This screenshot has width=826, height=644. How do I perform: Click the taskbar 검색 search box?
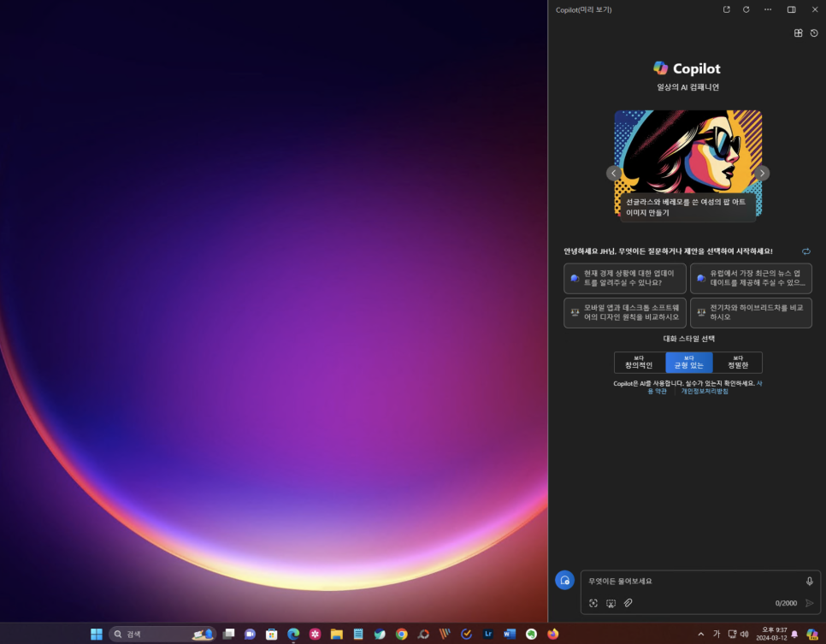click(162, 634)
